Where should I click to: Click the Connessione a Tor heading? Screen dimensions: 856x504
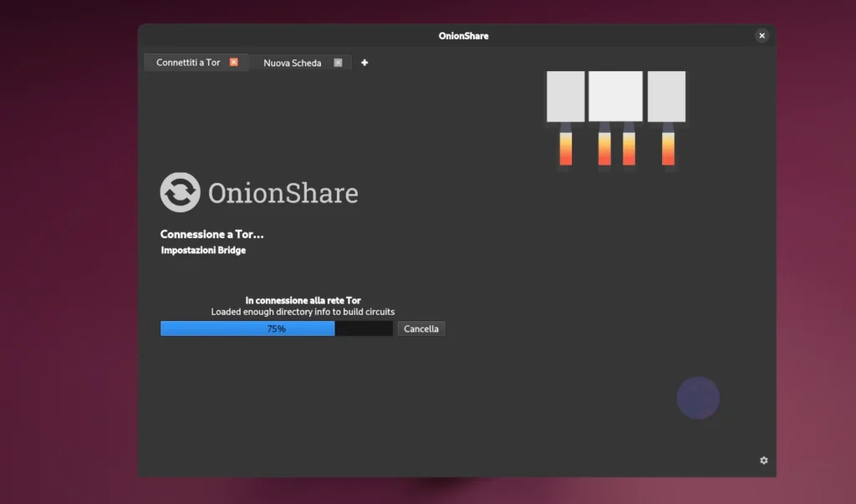pos(211,234)
